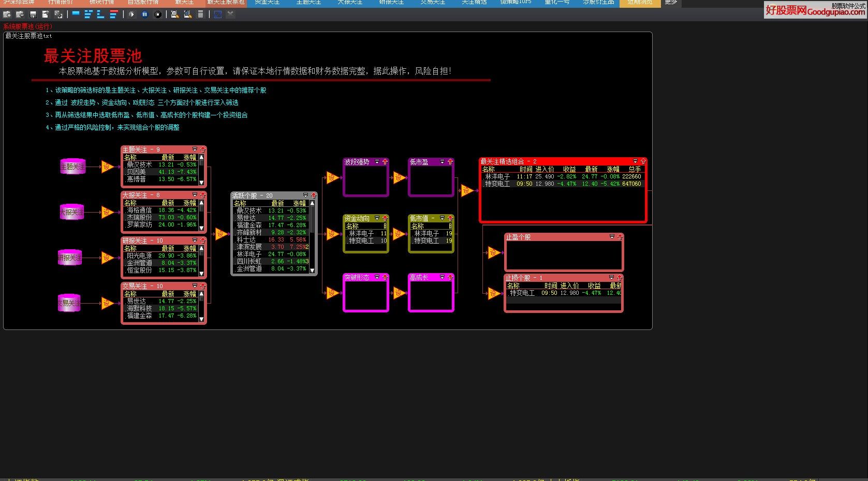Select 林洋电子 row in 最关注精选组合 table
Screen dimensions: 868x481
563,177
